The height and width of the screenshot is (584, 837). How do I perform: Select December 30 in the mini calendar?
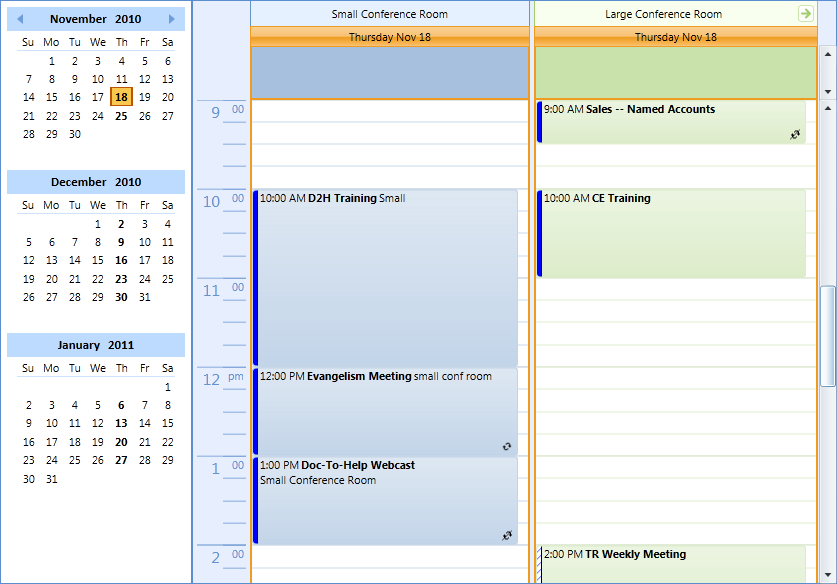(x=121, y=297)
